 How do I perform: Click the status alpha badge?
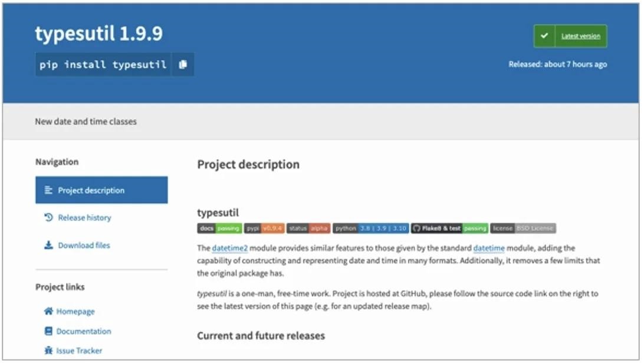(x=308, y=229)
